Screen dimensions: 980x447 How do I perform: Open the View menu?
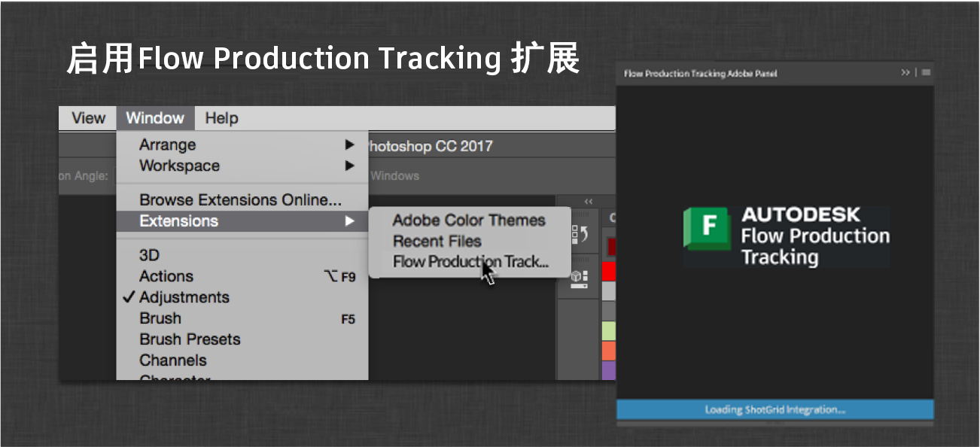88,118
